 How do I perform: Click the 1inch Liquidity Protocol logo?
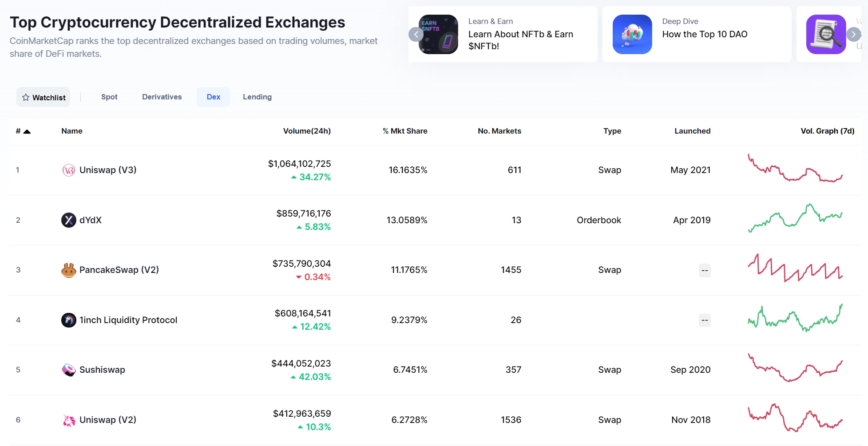[x=68, y=320]
